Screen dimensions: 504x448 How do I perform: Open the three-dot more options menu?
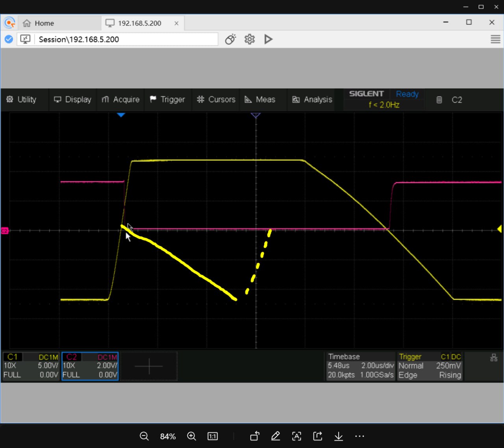(x=359, y=436)
